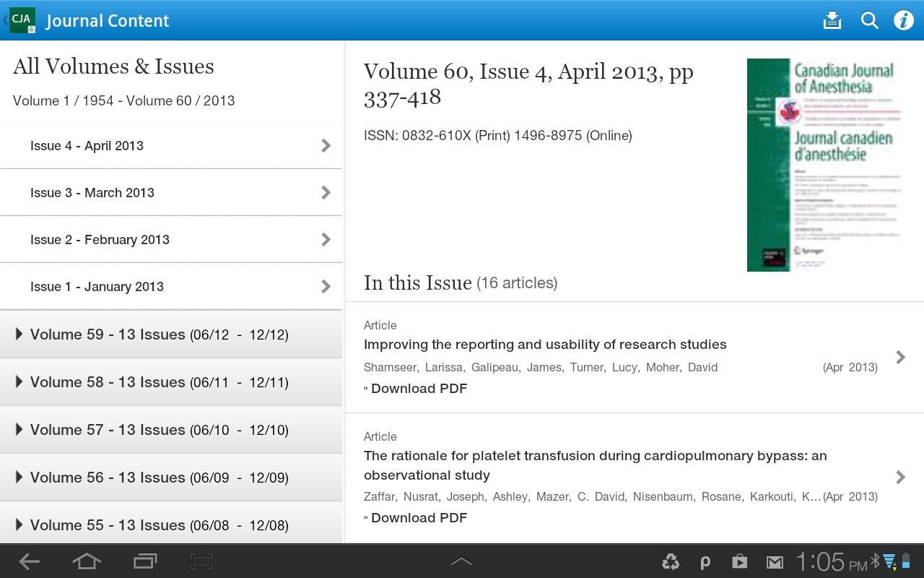Click 'In this Issue' heading

click(418, 282)
